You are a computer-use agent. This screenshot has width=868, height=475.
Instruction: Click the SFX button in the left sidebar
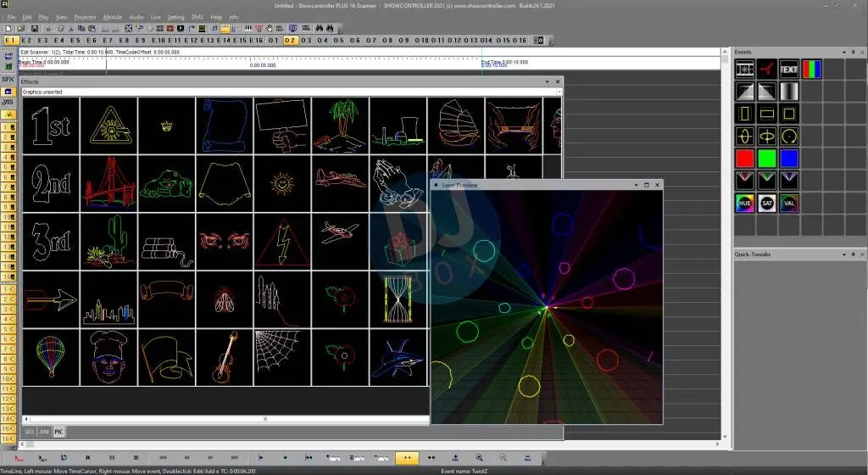click(8, 79)
